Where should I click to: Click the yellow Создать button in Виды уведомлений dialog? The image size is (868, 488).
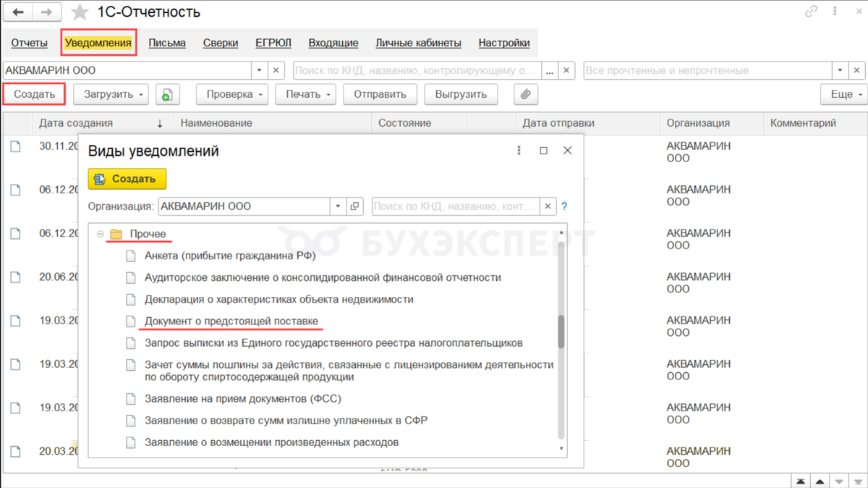pos(127,179)
